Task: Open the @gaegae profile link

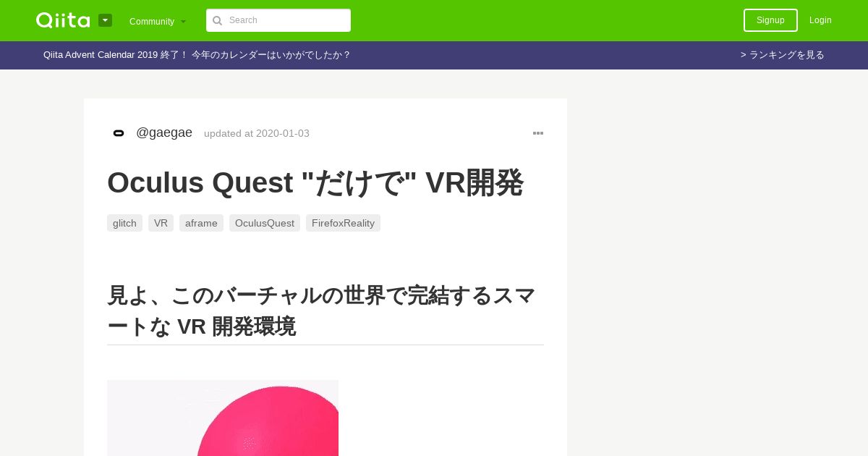Action: [x=164, y=132]
